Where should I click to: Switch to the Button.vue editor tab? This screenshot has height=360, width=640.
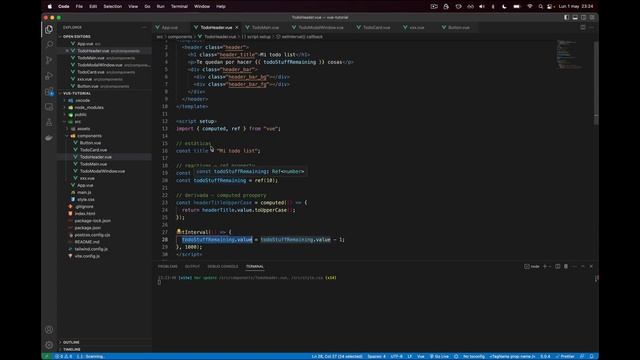tap(458, 27)
